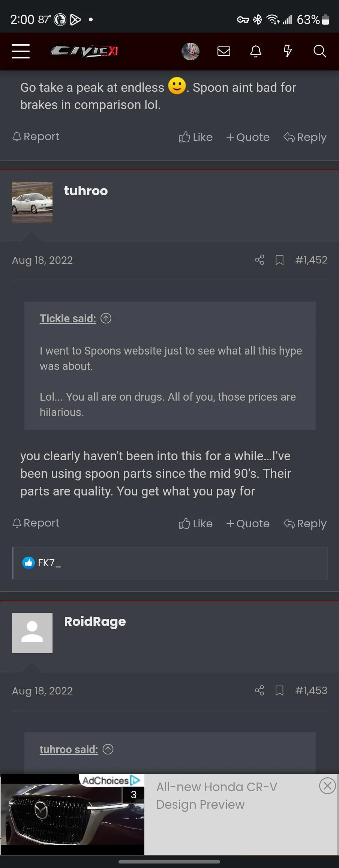The width and height of the screenshot is (339, 868).
Task: Like tuhroo's post
Action: (195, 523)
